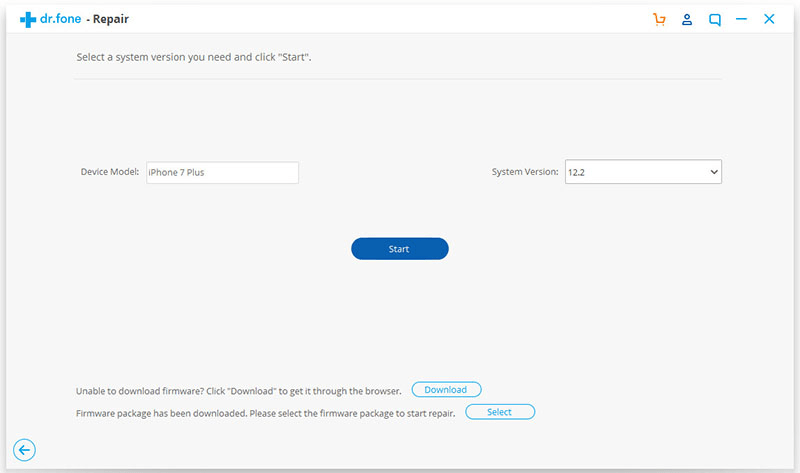
Task: Close the dr.fone Repair window
Action: [769, 19]
